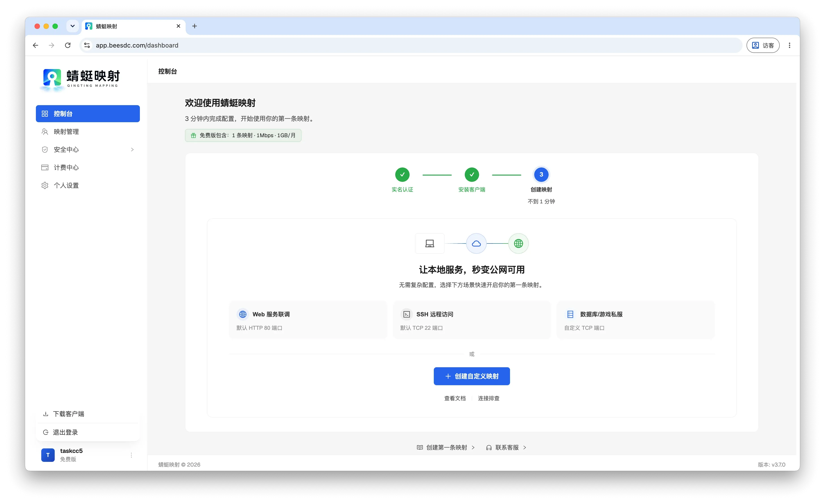
Task: Click the laptop icon in the diagram
Action: [430, 243]
